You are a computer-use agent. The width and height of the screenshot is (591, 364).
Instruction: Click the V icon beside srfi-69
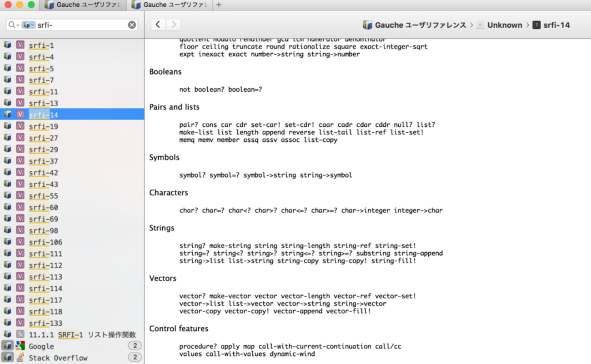[x=20, y=219]
